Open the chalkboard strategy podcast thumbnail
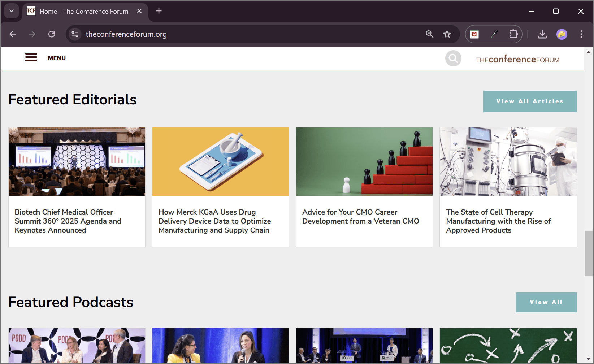Image resolution: width=594 pixels, height=364 pixels. 508,346
